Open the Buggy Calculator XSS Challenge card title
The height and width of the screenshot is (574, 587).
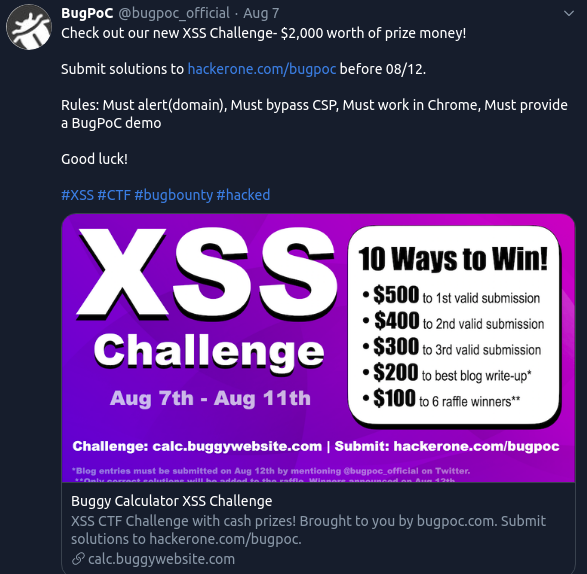pyautogui.click(x=171, y=501)
